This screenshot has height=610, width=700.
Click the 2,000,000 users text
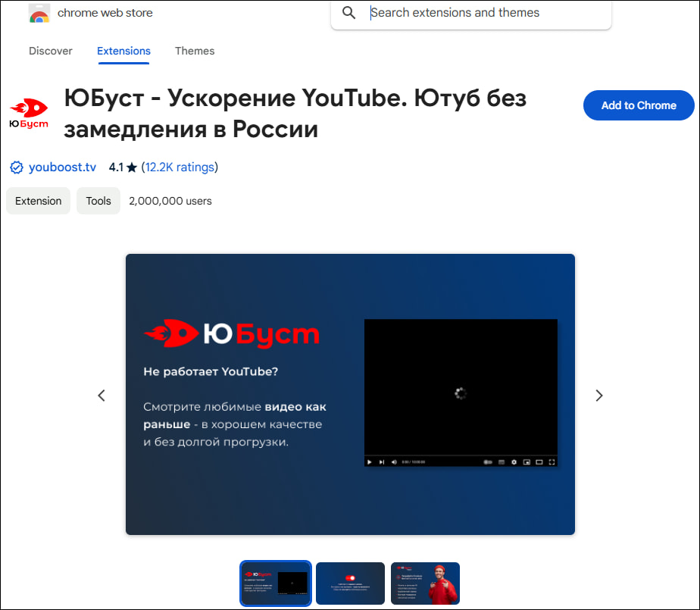tap(170, 201)
